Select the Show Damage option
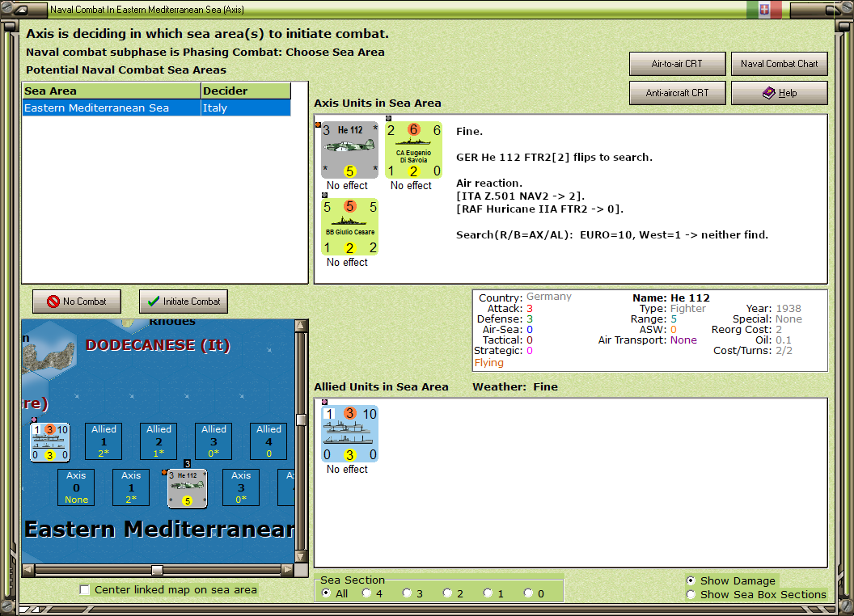This screenshot has width=854, height=616. tap(691, 580)
